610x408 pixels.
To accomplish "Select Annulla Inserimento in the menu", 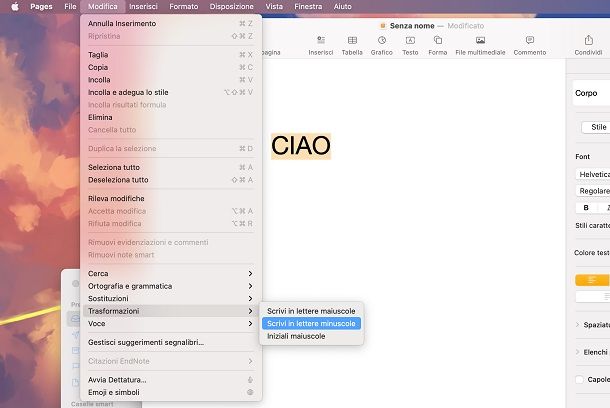I will tap(170, 23).
